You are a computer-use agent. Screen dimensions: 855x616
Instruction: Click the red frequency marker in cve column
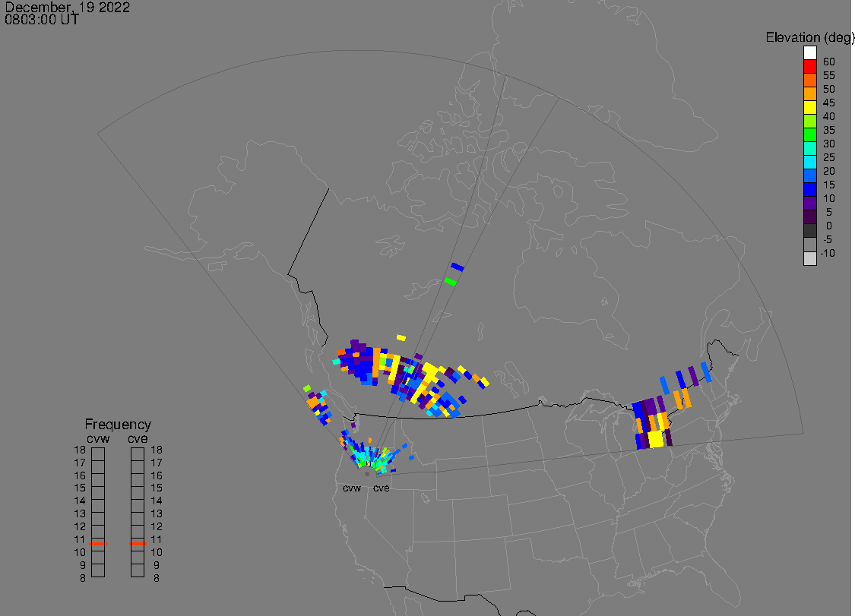138,544
